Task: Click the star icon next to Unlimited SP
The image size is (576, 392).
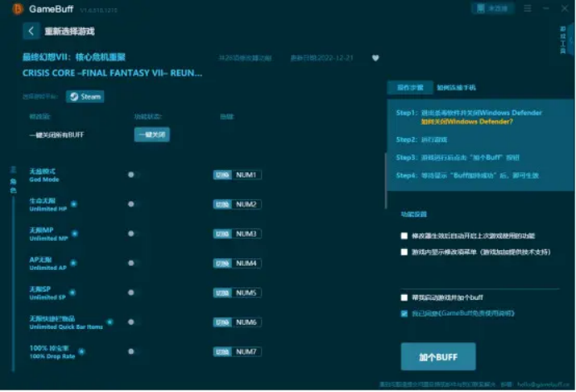Action: click(x=72, y=292)
